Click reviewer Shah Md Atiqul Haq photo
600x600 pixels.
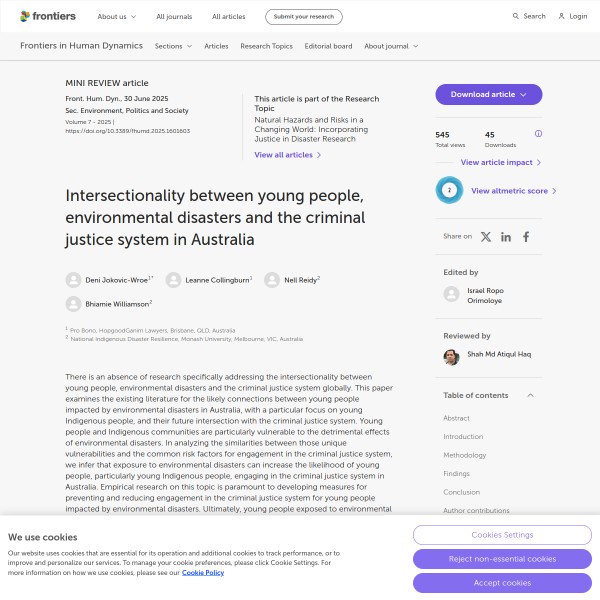pos(451,357)
